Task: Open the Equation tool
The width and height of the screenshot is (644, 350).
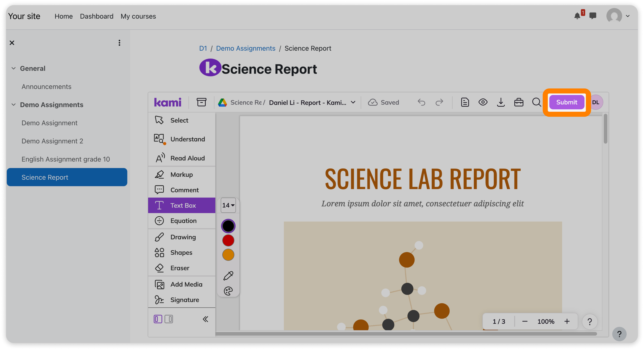Action: [182, 220]
